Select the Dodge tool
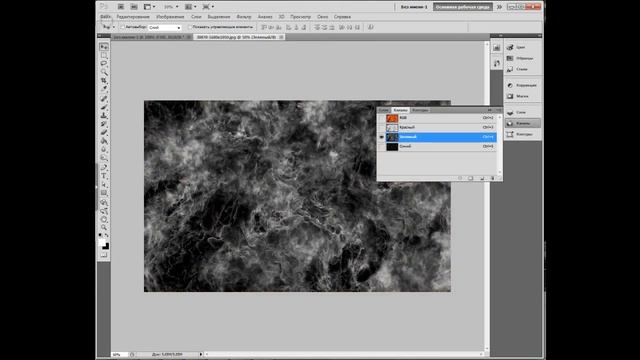640x360 pixels. tap(104, 158)
